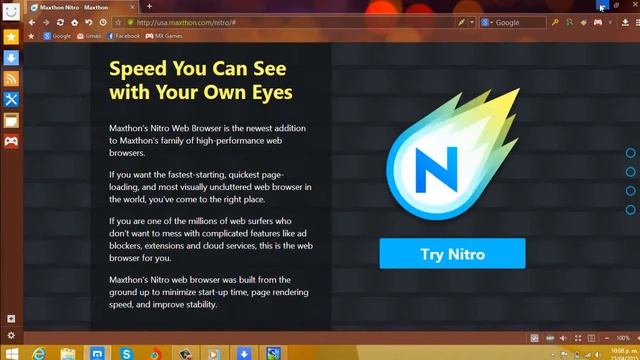Click the taskbar clock
This screenshot has width=640, height=360.
(625, 353)
